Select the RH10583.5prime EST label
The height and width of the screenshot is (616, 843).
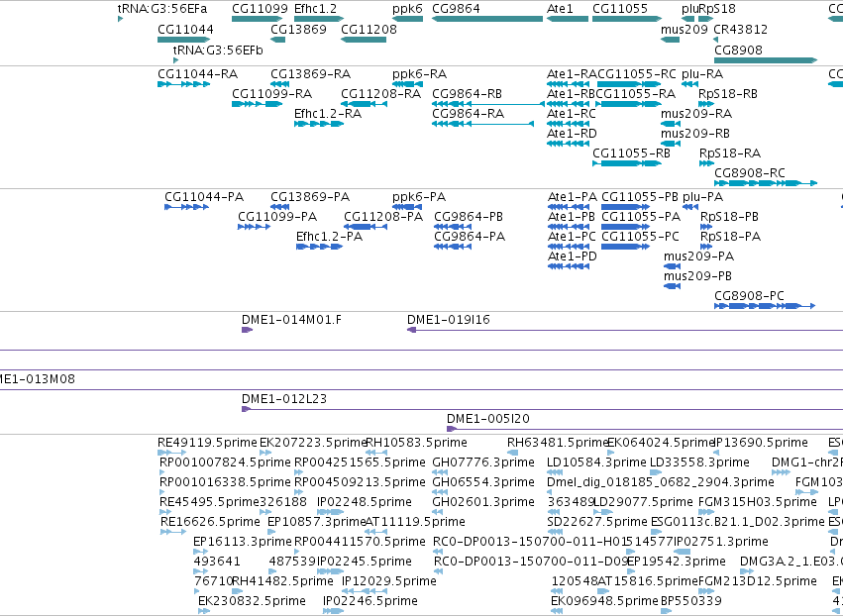[416, 443]
